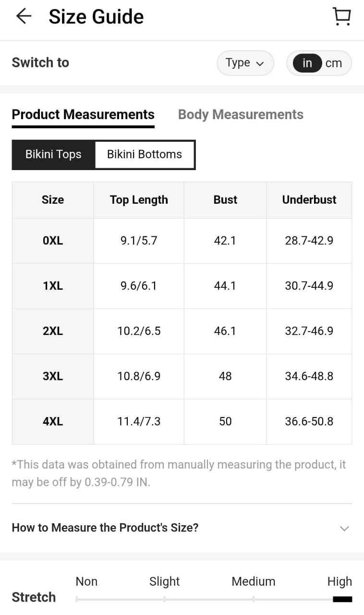Click the High stretch indicator on slider
The width and height of the screenshot is (364, 615).
point(342,599)
